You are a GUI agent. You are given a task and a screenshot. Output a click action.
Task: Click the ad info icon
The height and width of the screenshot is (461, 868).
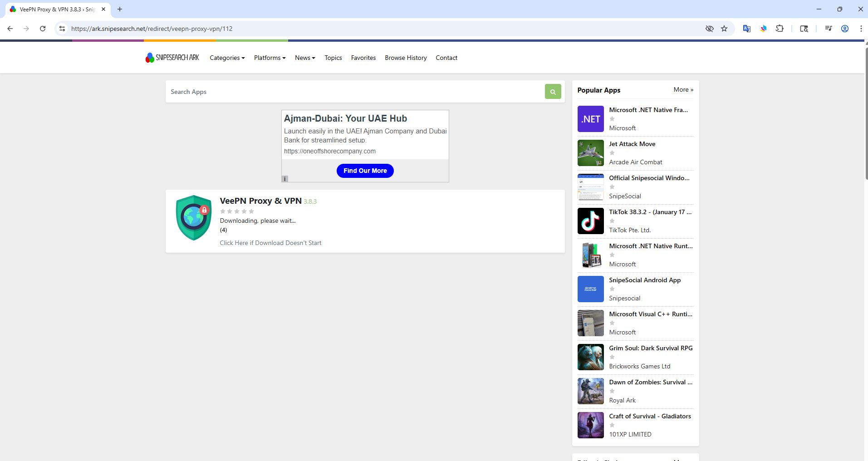[285, 179]
